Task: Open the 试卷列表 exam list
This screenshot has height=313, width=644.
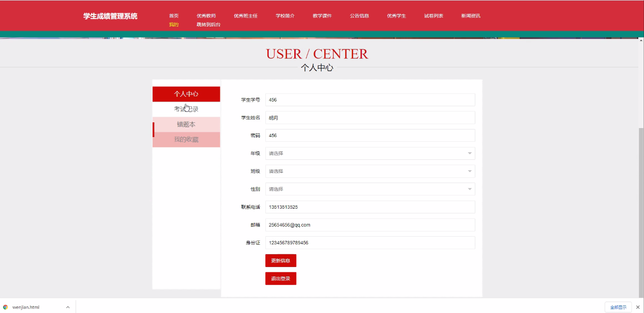Action: (x=433, y=15)
